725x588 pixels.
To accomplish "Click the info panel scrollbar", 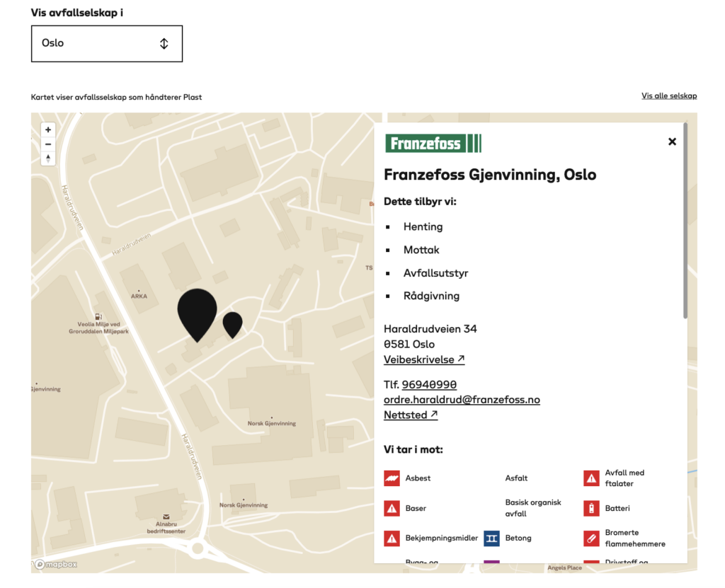I will (x=685, y=221).
